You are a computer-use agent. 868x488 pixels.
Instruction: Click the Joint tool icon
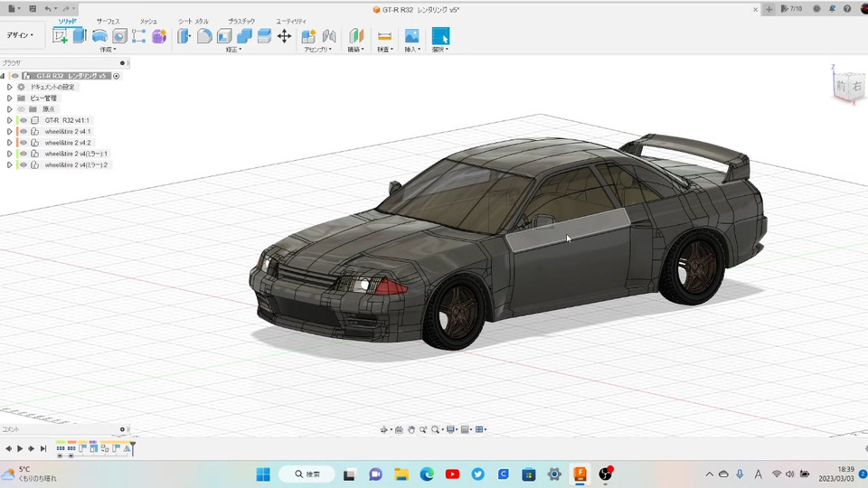click(x=329, y=36)
